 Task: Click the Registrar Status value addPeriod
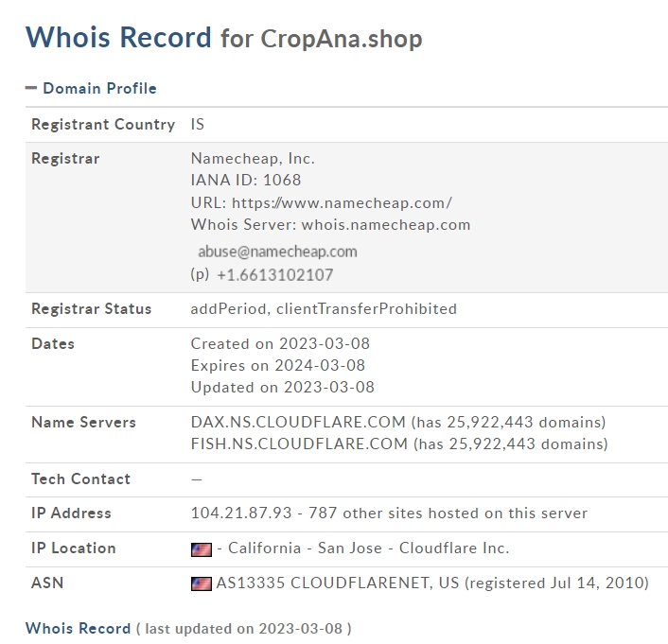coord(229,308)
